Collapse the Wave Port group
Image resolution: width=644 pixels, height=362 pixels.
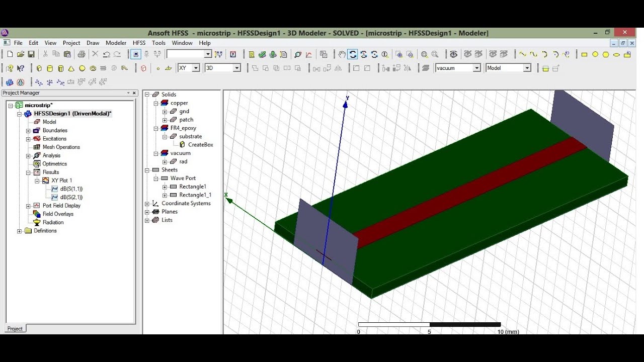point(156,178)
